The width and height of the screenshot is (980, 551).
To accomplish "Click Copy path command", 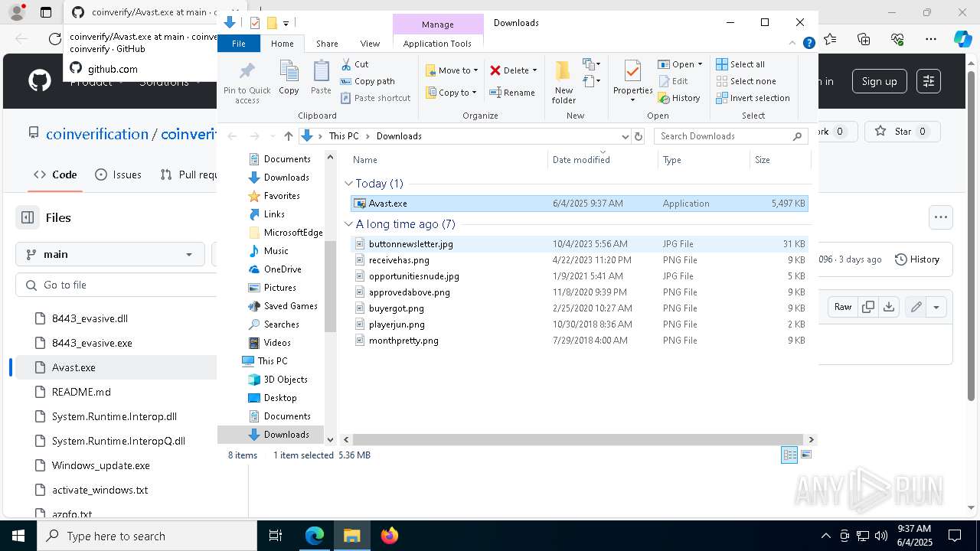I will point(367,81).
